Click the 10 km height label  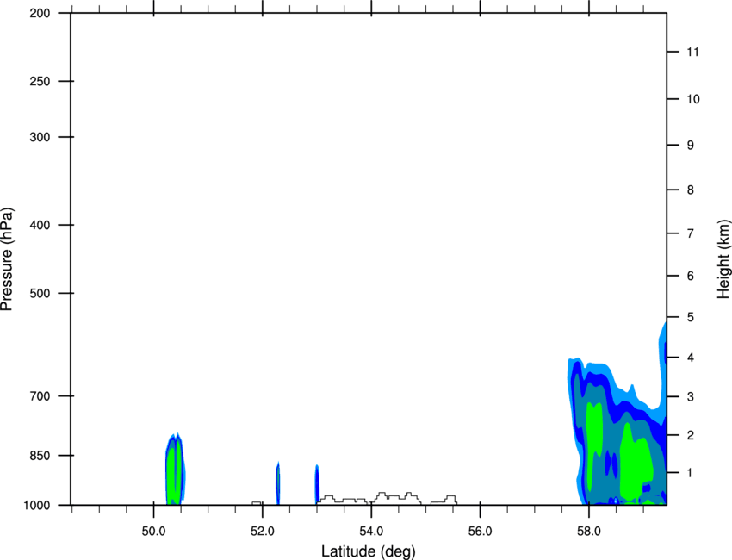coord(693,99)
